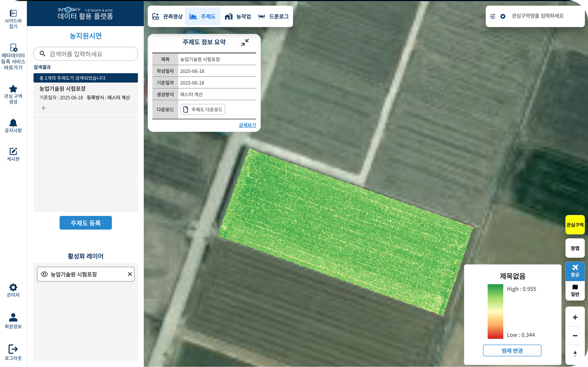This screenshot has width=588, height=367.
Task: Click the 관심 구역 생성 star icon
Action: pos(13,89)
